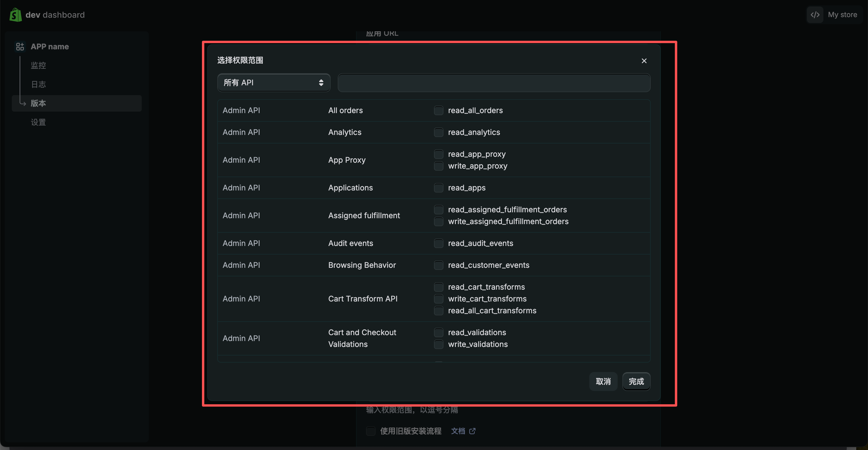Enable read_all_cart_transforms scope

[438, 310]
